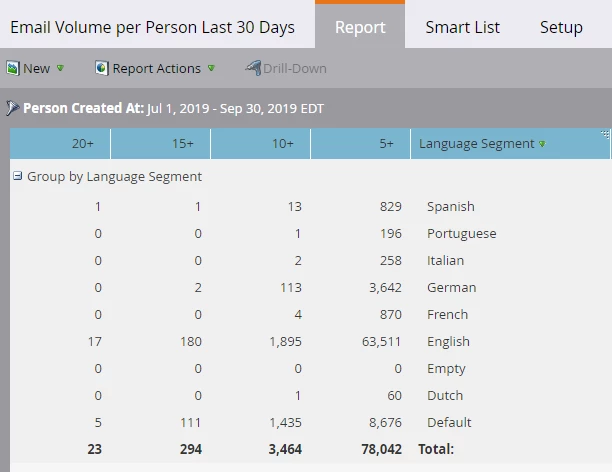
Task: Collapse the Group by Language Segment group
Action: pos(17,176)
